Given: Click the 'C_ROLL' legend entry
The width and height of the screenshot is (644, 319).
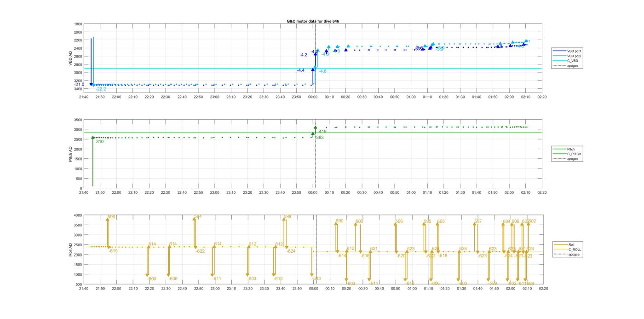Looking at the screenshot, I should pyautogui.click(x=575, y=249).
